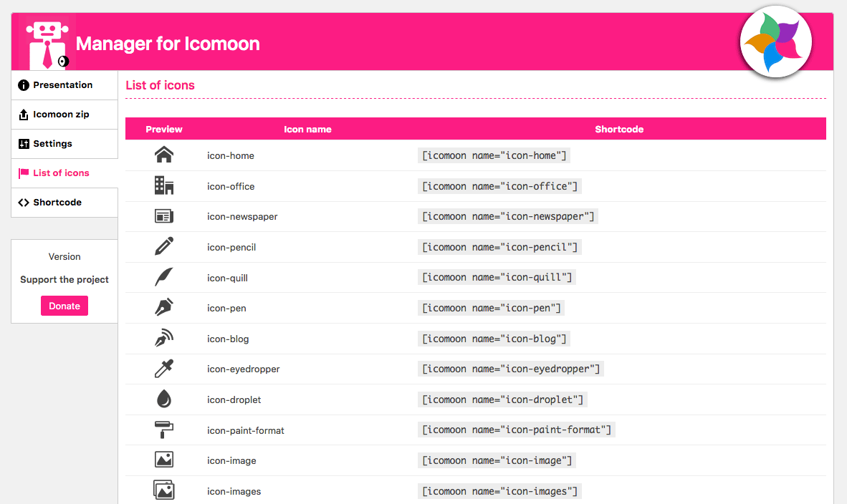Select the paint roller icon preview
847x504 pixels.
coord(164,430)
